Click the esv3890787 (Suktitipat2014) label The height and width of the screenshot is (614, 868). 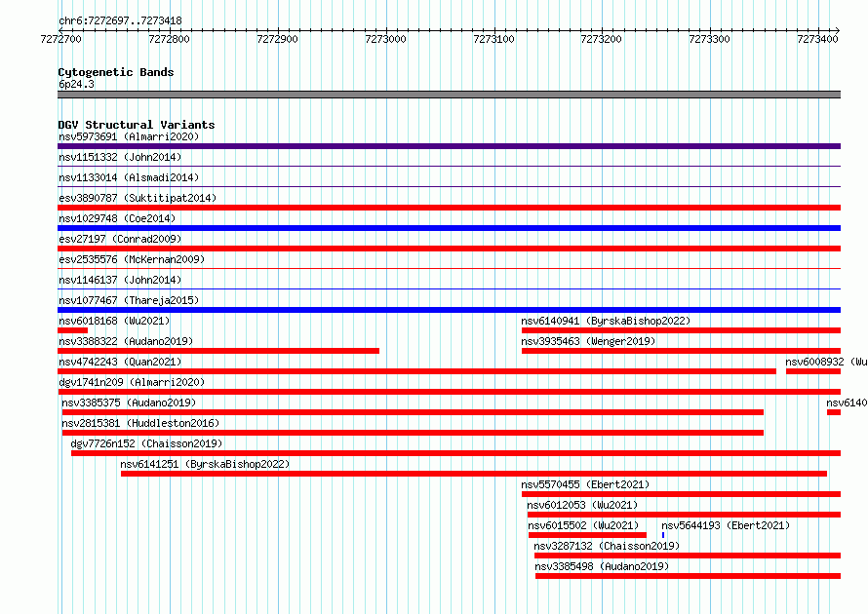click(x=138, y=198)
